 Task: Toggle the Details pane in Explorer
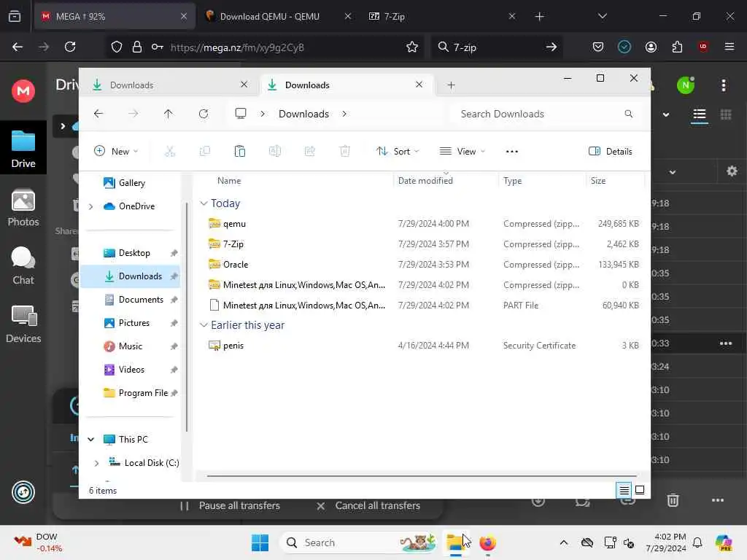coord(611,152)
